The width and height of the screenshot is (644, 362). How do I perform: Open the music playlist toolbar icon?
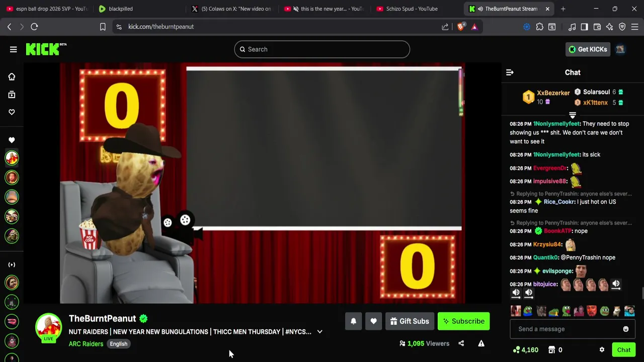pos(572,27)
